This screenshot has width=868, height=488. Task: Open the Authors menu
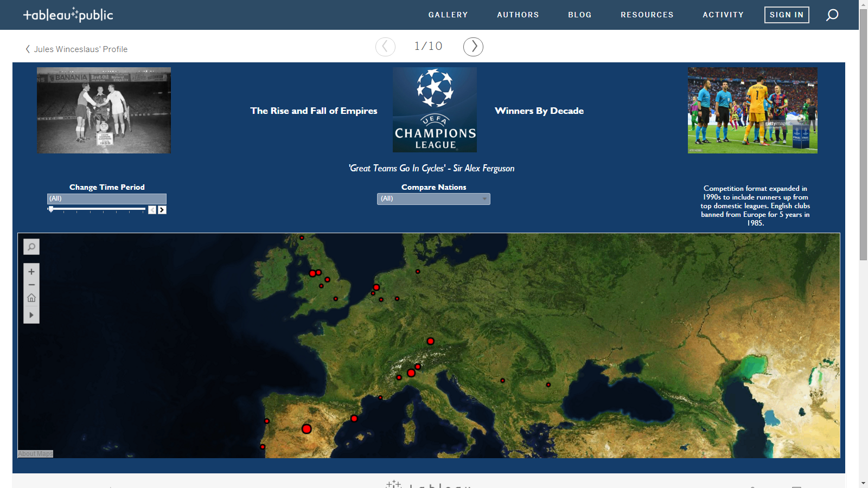coord(518,15)
